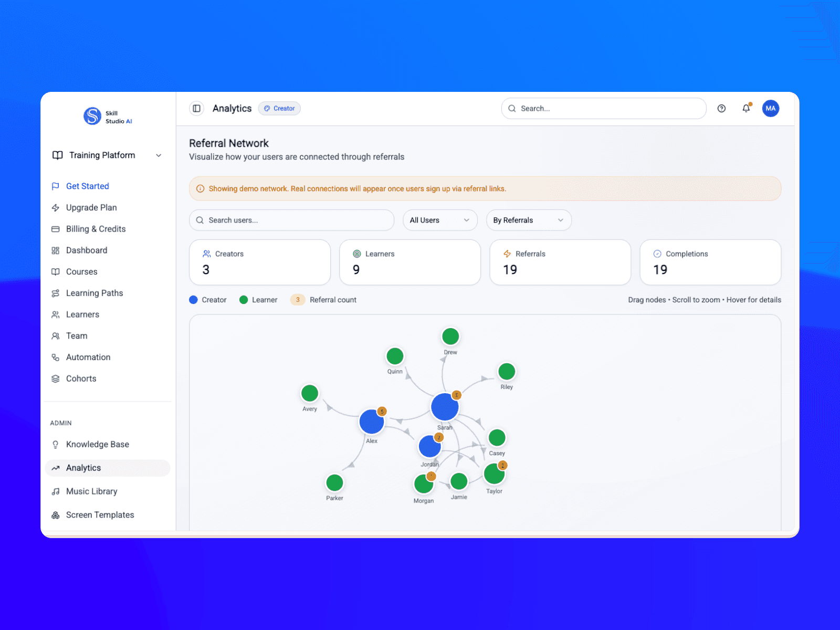Toggle the sidebar panel icon

196,109
